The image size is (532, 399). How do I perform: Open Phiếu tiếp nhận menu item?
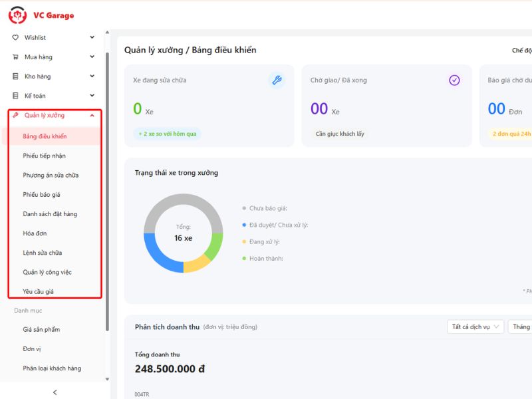[x=44, y=156]
